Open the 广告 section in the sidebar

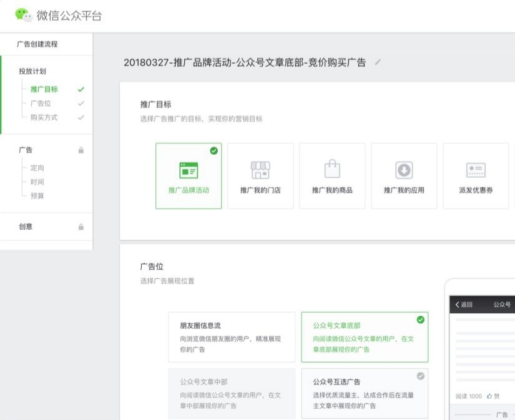[26, 150]
